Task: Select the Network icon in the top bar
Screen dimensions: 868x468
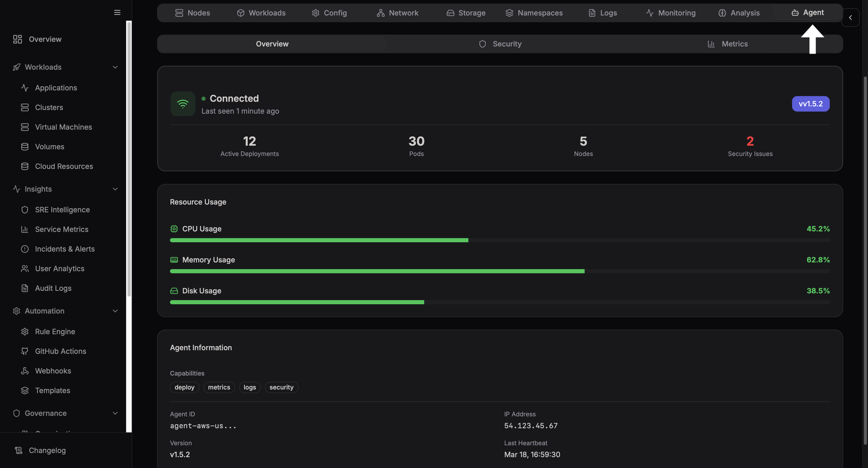Action: click(x=381, y=13)
